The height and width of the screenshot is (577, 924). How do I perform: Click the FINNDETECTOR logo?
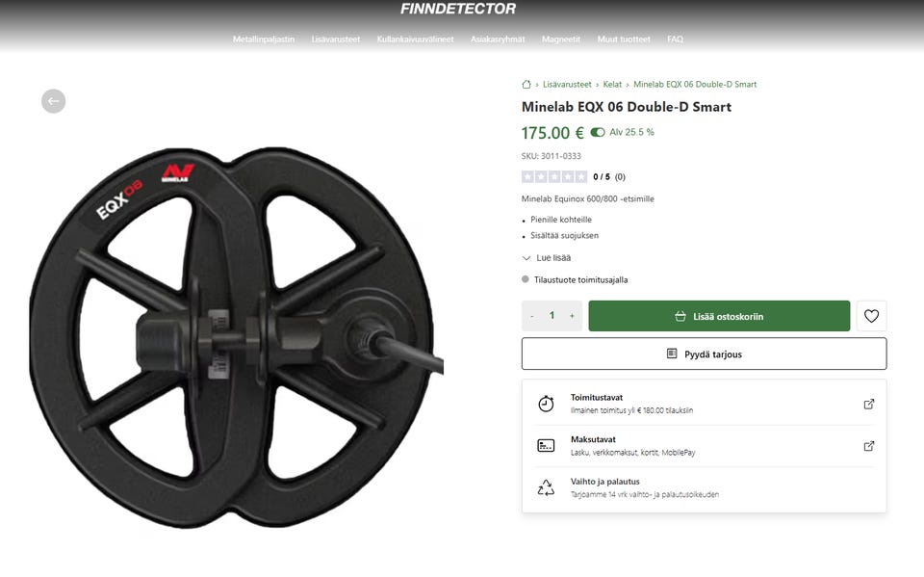pos(458,9)
